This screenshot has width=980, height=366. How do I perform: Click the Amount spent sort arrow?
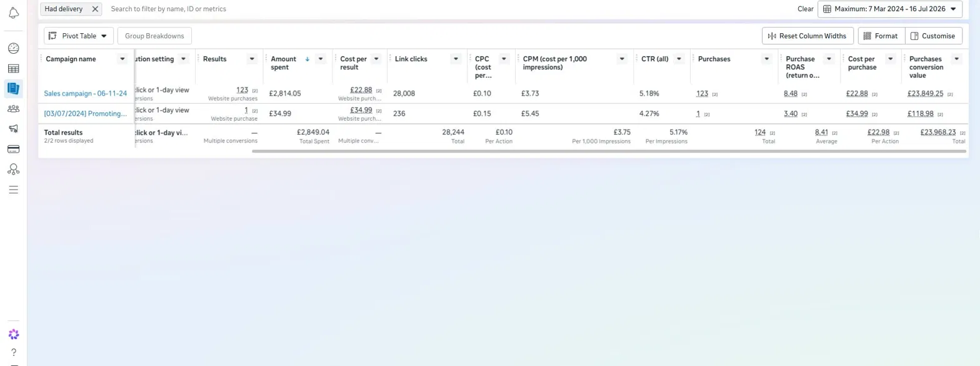tap(307, 59)
